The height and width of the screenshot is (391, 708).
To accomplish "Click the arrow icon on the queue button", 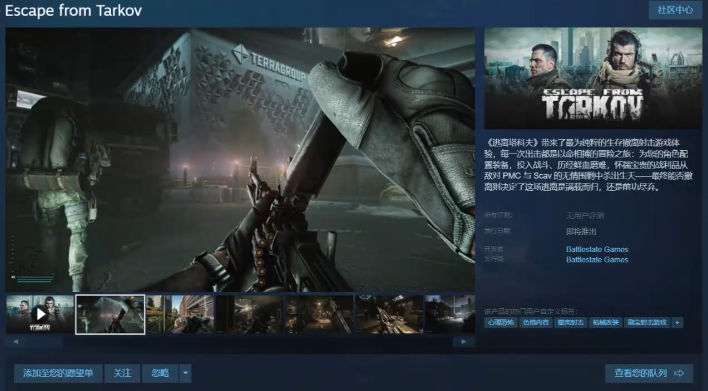I will [679, 373].
